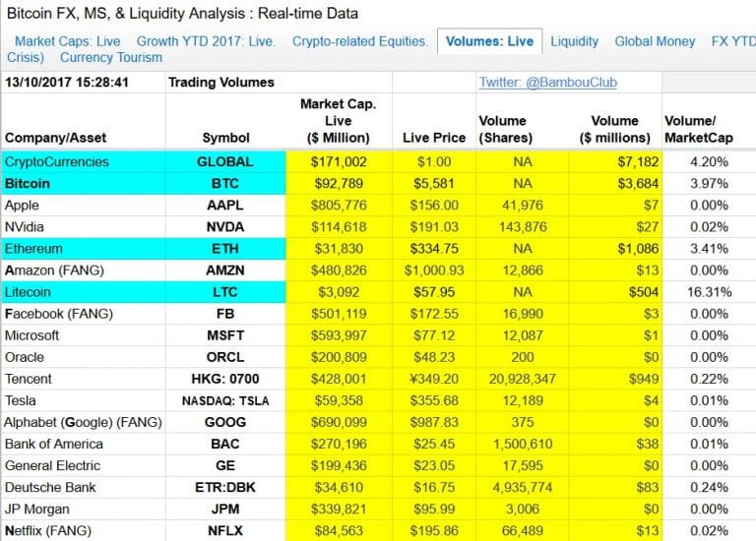Click the General Electric row label

pos(52,465)
